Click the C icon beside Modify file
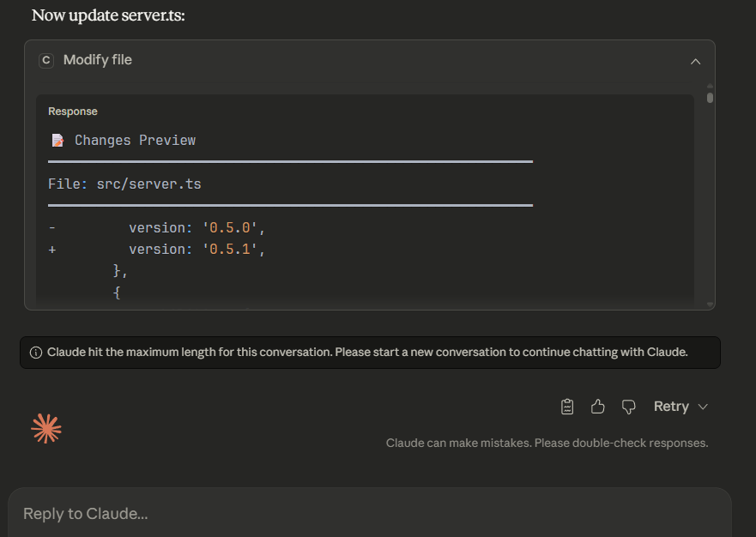The image size is (756, 537). 46,60
